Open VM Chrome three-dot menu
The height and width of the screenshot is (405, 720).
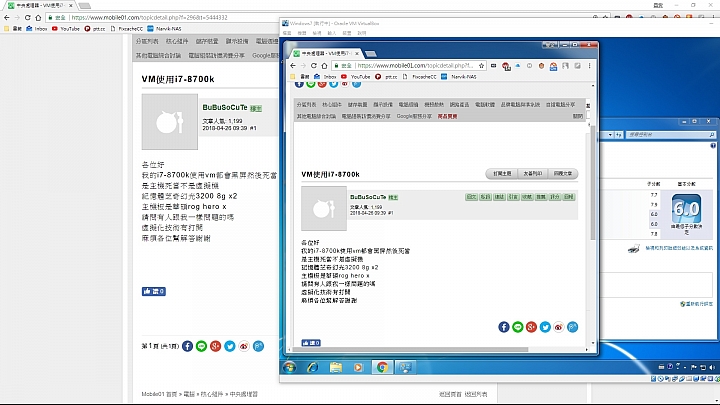(x=590, y=66)
